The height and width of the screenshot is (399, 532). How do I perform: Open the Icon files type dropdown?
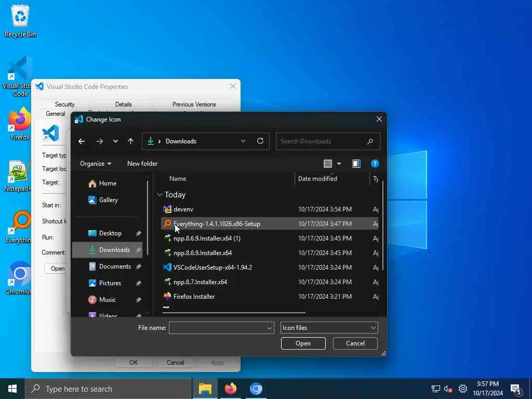click(329, 328)
